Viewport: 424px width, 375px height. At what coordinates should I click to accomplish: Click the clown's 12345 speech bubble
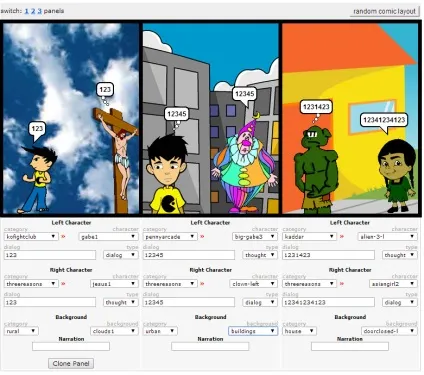[x=245, y=96]
